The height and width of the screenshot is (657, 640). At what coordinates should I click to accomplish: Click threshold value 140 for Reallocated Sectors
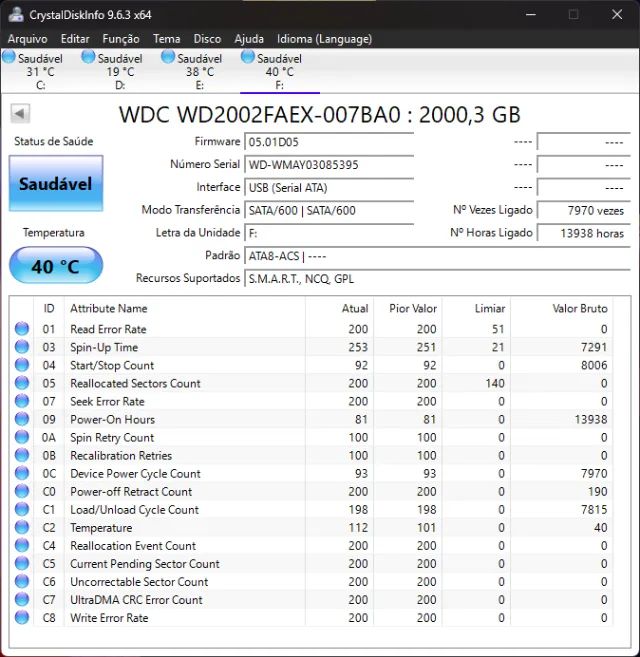coord(495,383)
